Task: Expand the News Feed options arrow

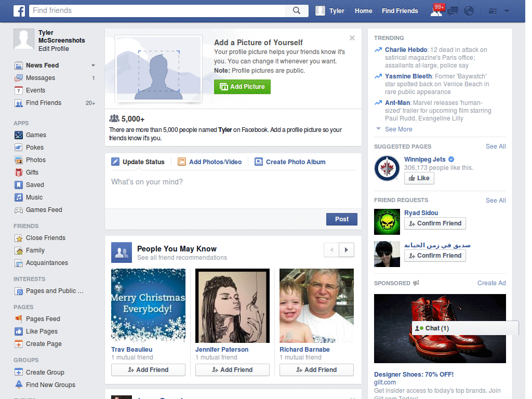Action: pos(93,65)
